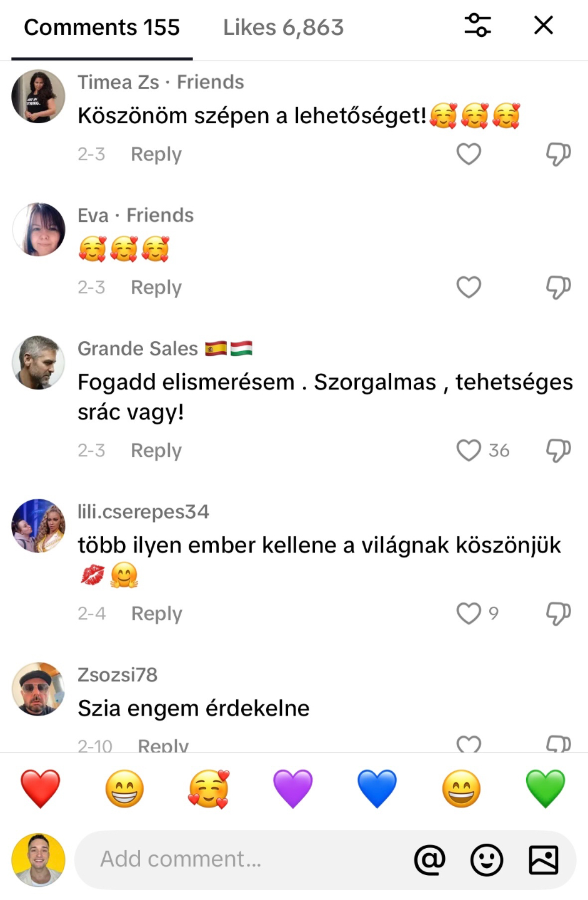Dislike lili.cserepes34's comment
The height and width of the screenshot is (900, 588).
558,613
